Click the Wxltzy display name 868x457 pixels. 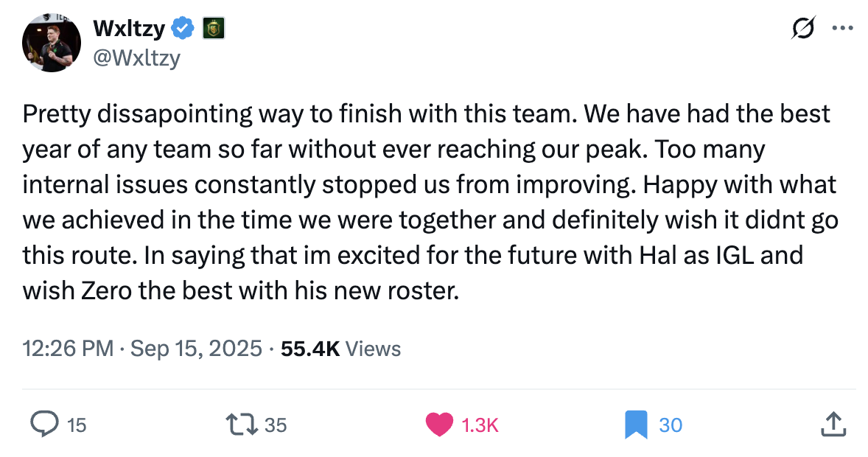129,28
